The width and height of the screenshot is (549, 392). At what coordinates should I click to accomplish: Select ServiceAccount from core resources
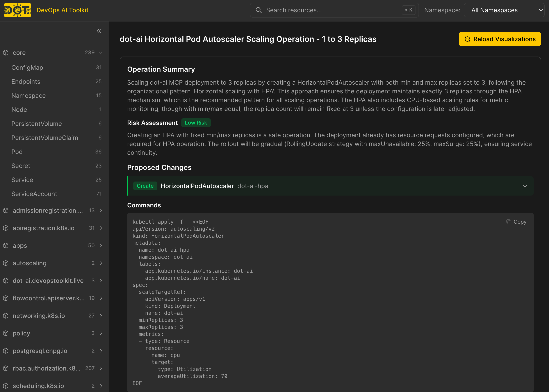click(34, 194)
